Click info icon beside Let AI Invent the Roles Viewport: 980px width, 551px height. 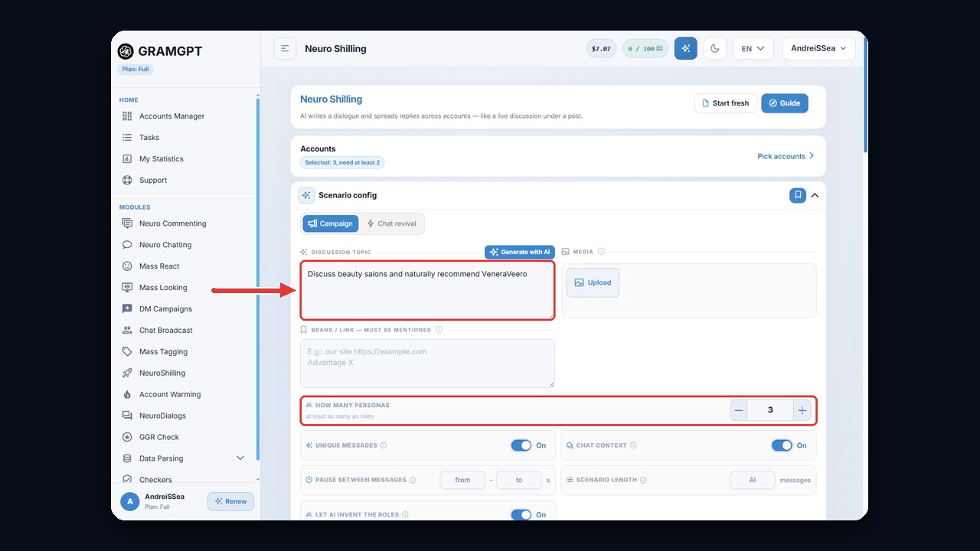tap(405, 515)
